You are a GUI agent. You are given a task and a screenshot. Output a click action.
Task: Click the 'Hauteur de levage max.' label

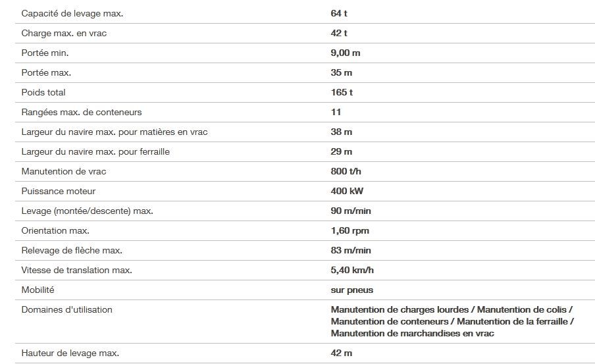click(x=70, y=353)
